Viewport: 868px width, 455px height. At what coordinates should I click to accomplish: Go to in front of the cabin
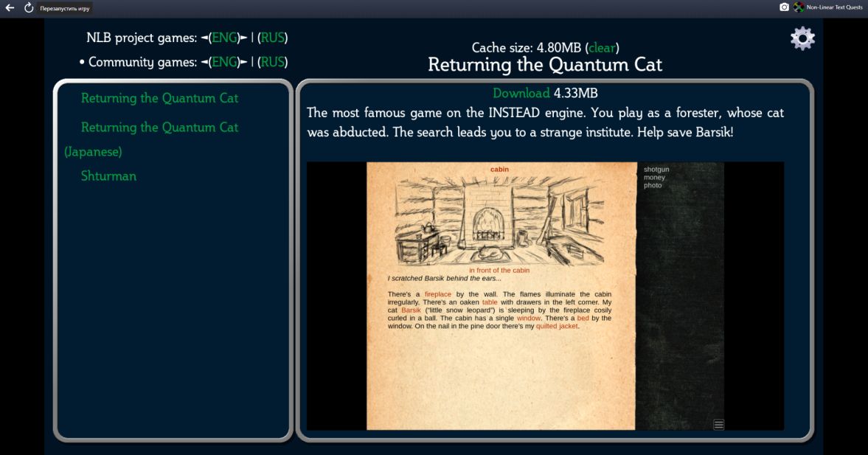[499, 270]
